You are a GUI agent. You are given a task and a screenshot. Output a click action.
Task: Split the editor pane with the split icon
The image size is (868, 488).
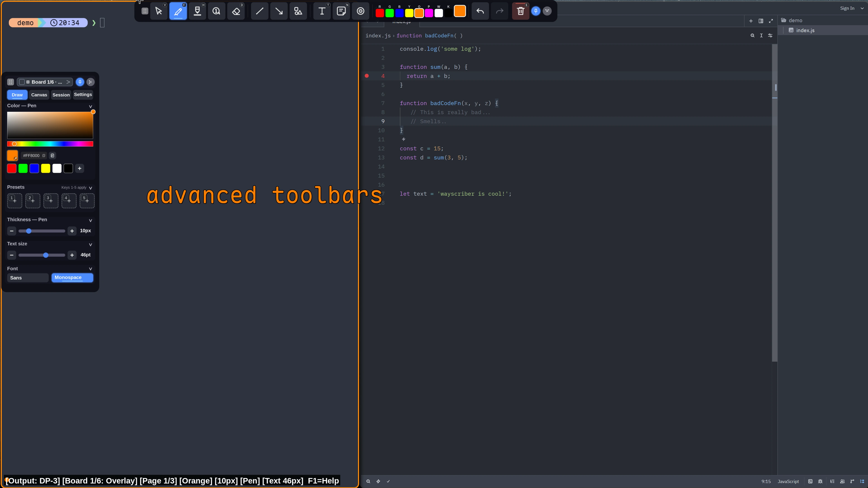[761, 21]
